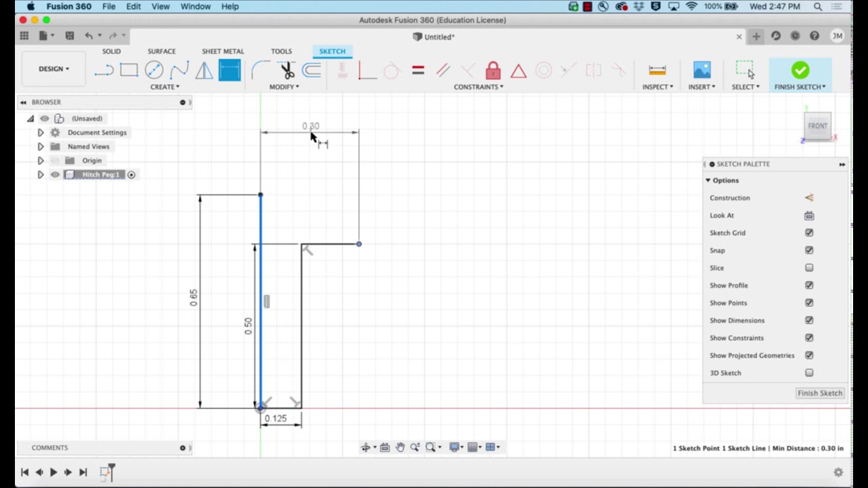Screen dimensions: 868x488
Task: Click the Construction line icon in palette
Action: pos(809,198)
